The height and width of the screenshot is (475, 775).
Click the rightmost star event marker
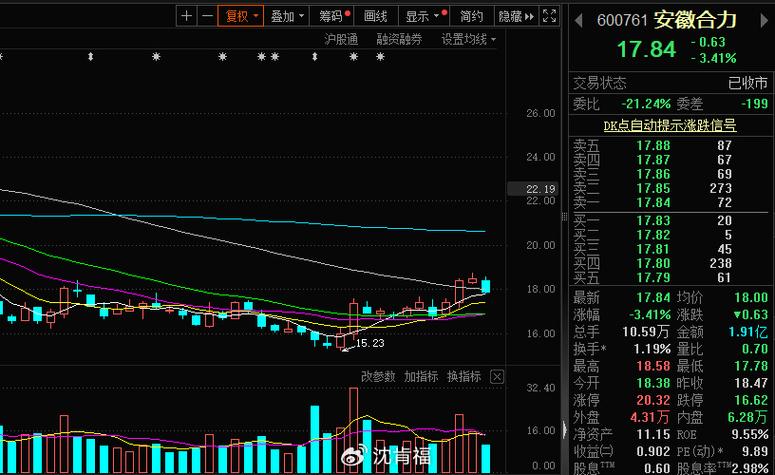click(380, 57)
